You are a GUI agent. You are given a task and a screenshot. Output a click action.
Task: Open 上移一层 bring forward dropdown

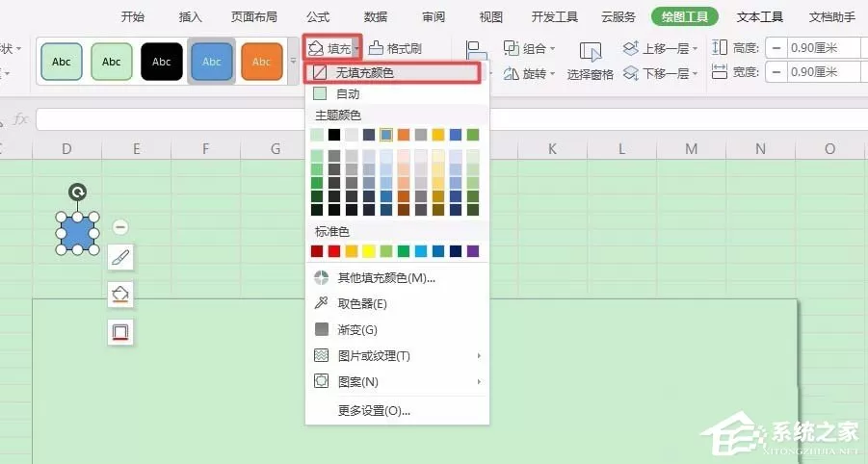[x=661, y=49]
